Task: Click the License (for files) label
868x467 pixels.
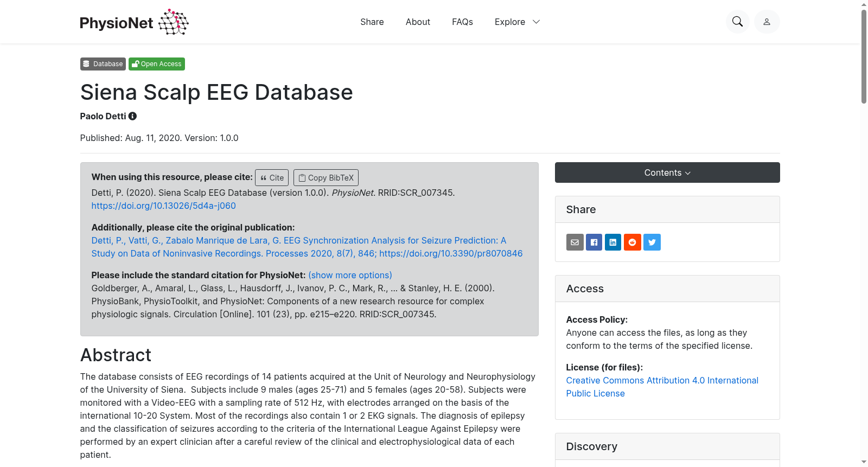Action: click(x=604, y=367)
